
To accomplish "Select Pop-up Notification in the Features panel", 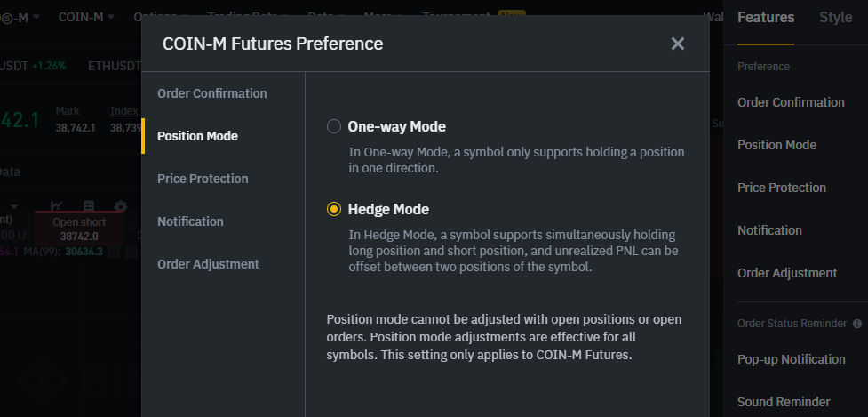I will 791,359.
